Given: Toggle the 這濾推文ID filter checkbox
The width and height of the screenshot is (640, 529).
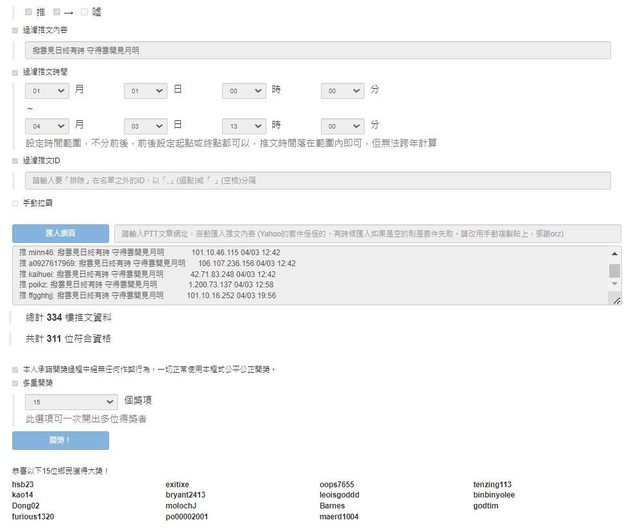Looking at the screenshot, I should [15, 160].
